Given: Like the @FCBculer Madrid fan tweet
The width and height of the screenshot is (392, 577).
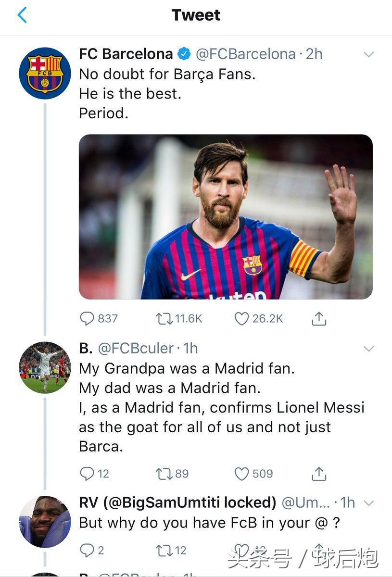Looking at the screenshot, I should click(241, 474).
